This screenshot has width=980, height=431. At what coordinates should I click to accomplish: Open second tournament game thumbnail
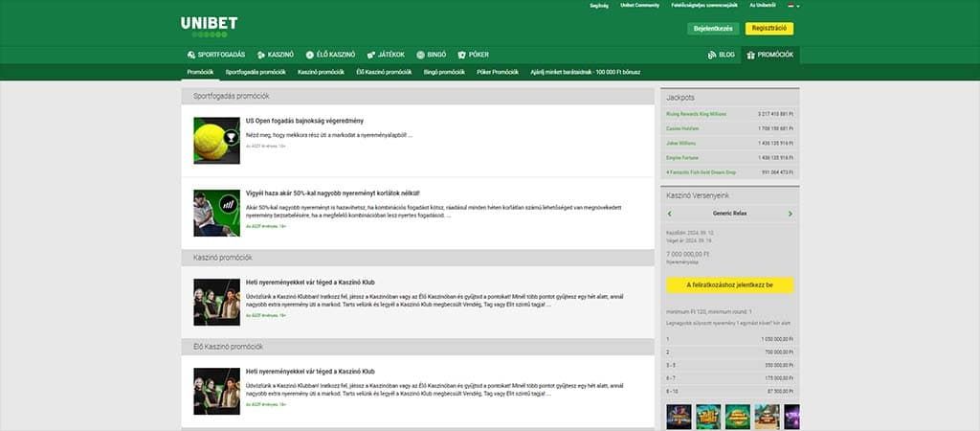708,417
